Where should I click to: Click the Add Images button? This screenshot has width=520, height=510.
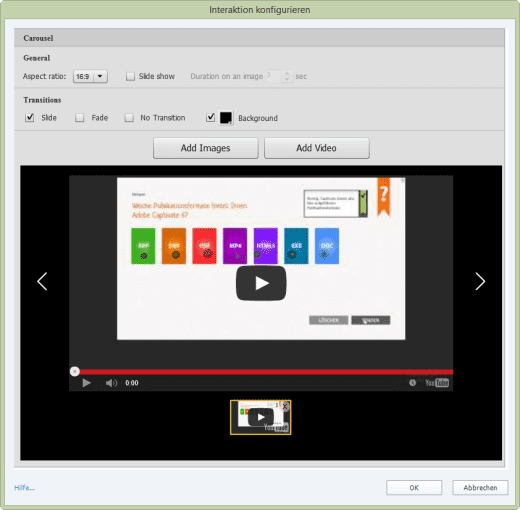click(206, 148)
